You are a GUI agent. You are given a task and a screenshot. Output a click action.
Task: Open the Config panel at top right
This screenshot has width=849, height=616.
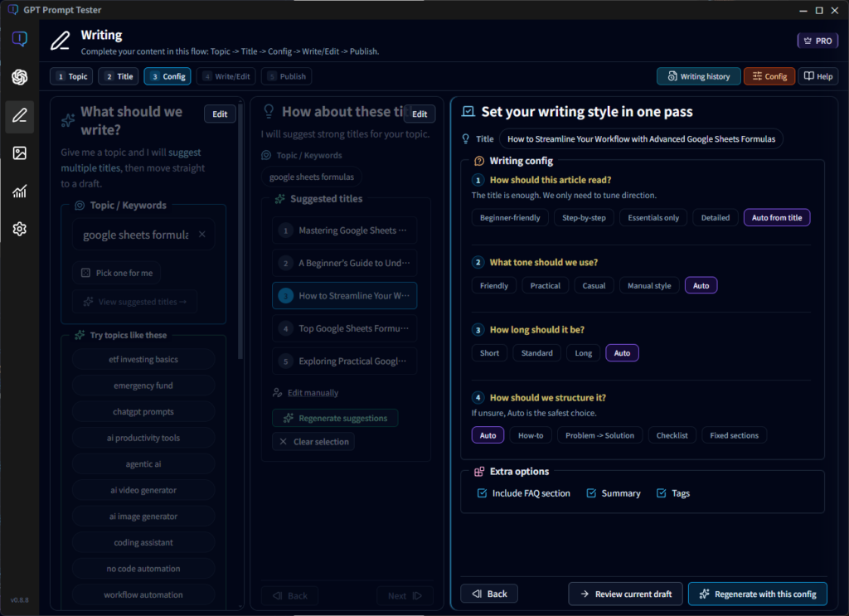pos(769,75)
